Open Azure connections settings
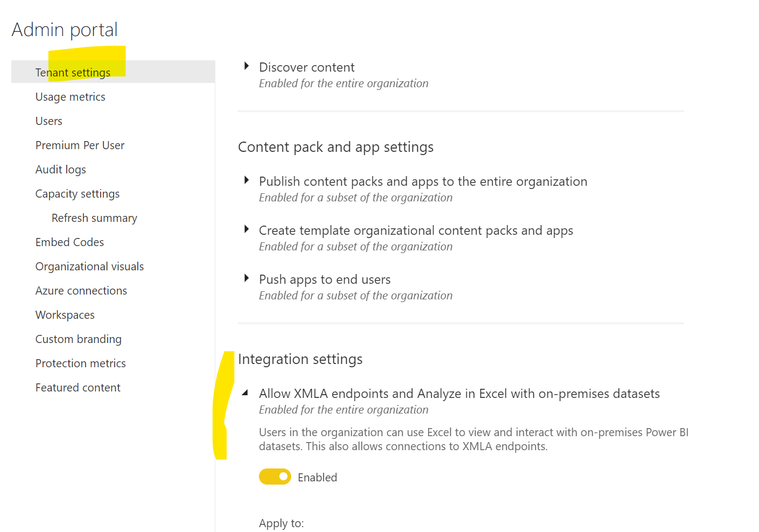Screen dimensions: 759x532 [x=81, y=290]
